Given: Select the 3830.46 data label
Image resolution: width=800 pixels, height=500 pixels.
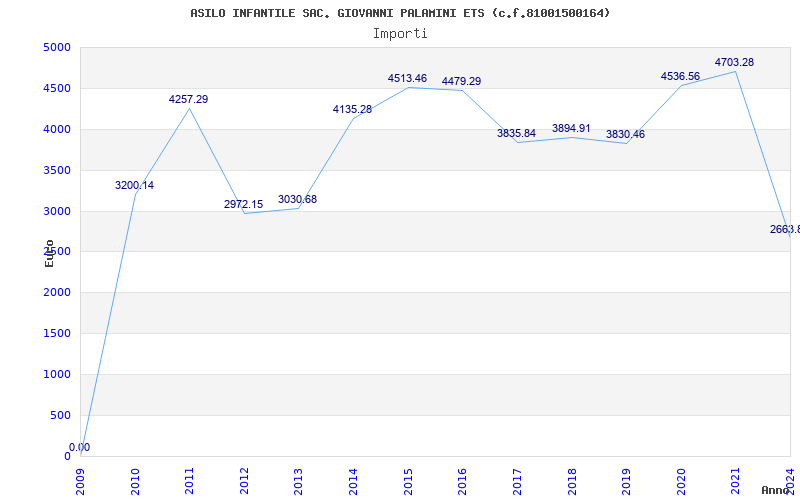Looking at the screenshot, I should [x=626, y=134].
